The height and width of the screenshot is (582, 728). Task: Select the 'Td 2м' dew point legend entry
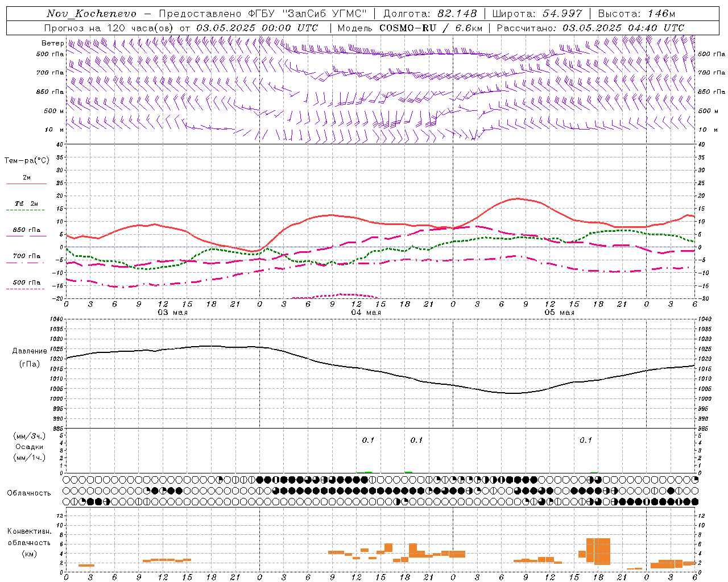tap(27, 203)
